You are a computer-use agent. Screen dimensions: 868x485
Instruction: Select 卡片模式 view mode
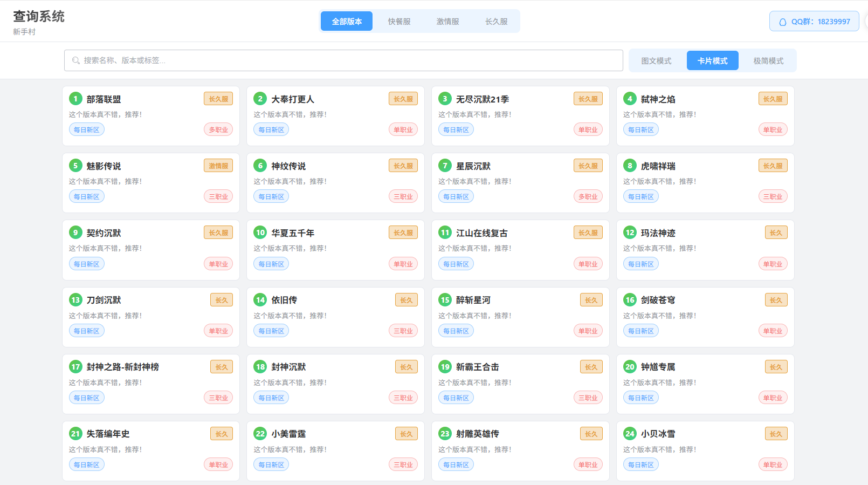712,61
